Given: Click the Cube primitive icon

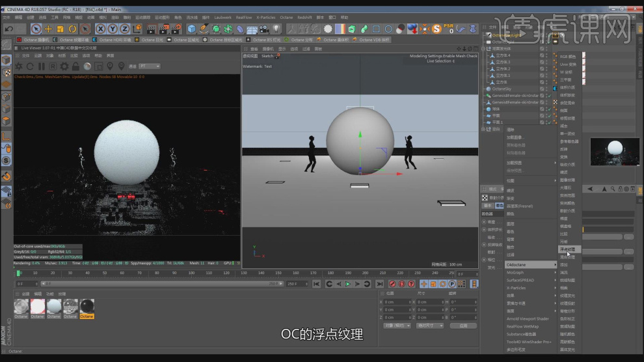Looking at the screenshot, I should click(x=192, y=29).
